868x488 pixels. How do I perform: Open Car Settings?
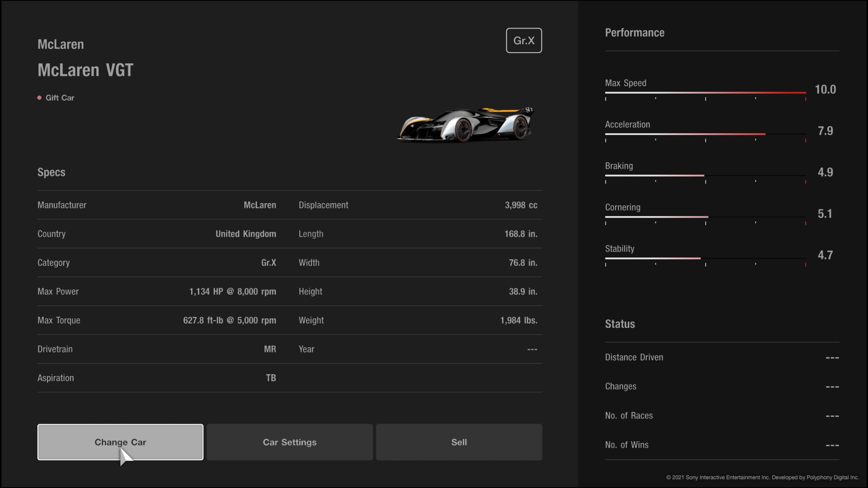pos(290,442)
